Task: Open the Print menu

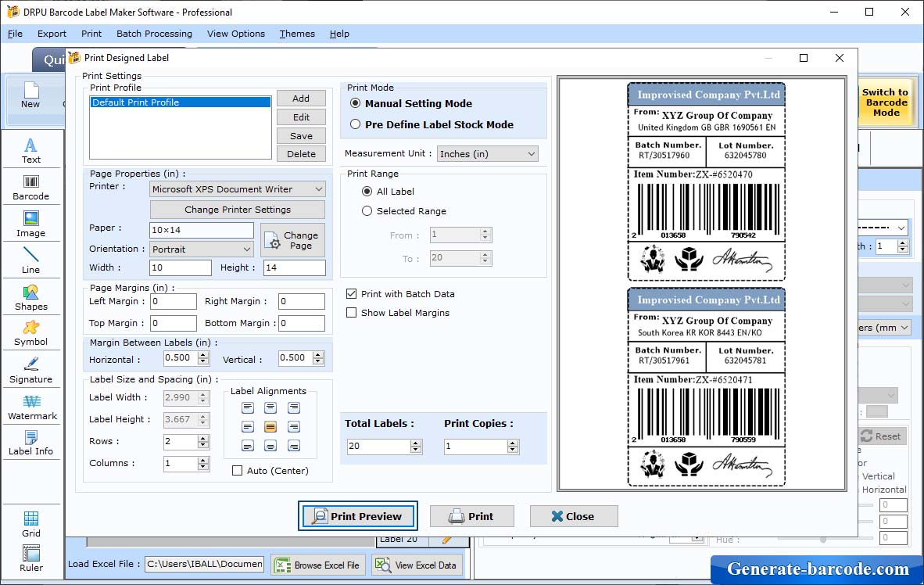Action: coord(91,34)
